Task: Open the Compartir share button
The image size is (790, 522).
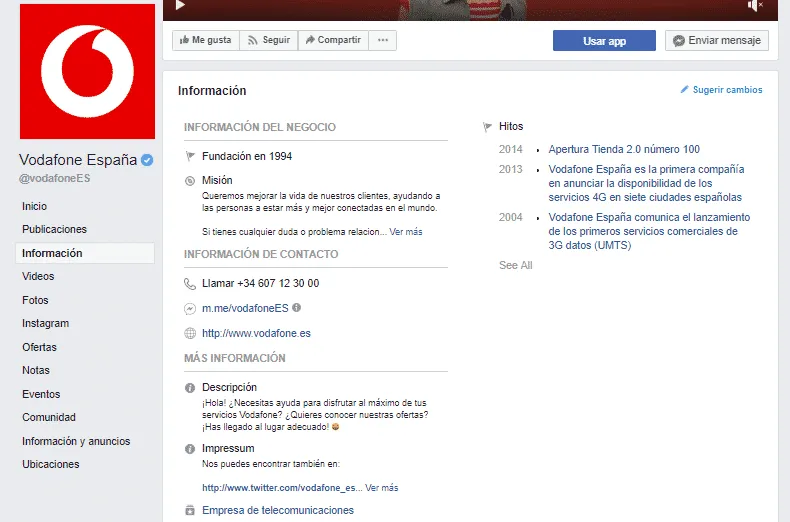Action: pos(333,40)
